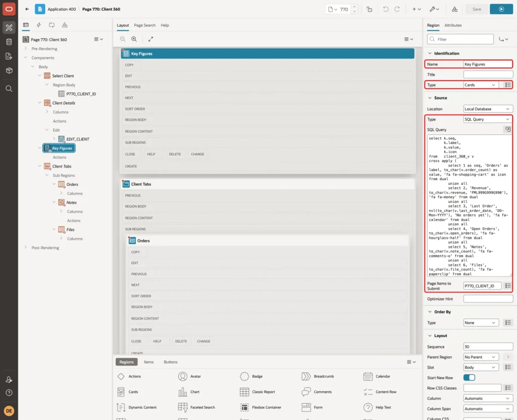Select the Shared Components tree tab icon
Image resolution: width=517 pixels, height=420 pixels.
pyautogui.click(x=65, y=25)
